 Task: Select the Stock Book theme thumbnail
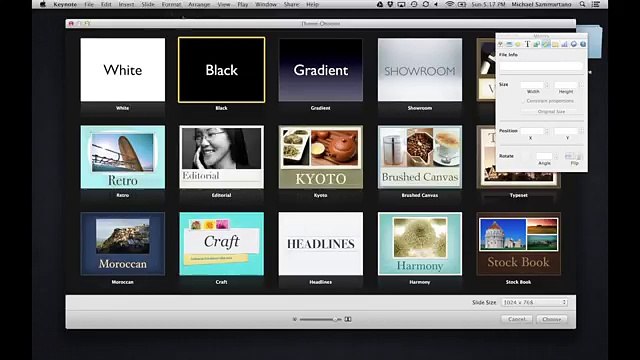518,244
